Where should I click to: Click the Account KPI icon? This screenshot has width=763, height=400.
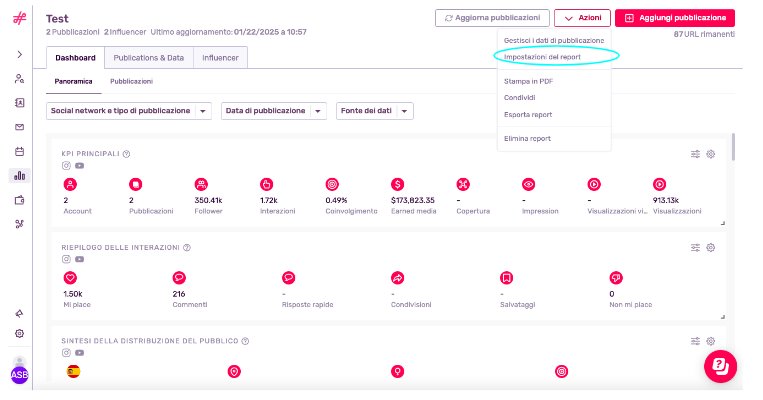point(71,184)
